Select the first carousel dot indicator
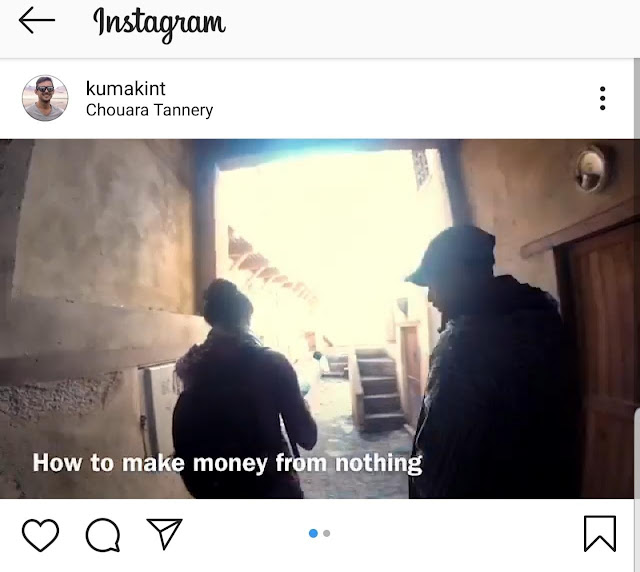 pyautogui.click(x=313, y=533)
